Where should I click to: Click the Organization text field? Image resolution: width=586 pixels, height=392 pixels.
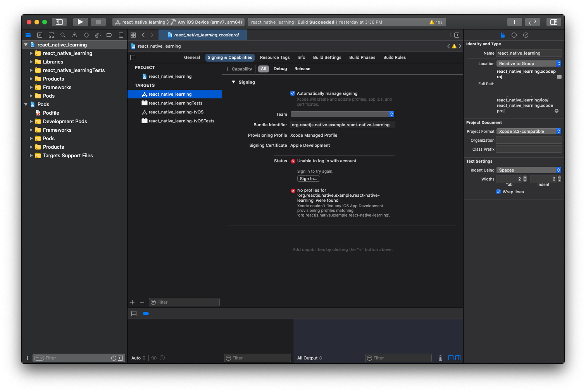pos(529,140)
